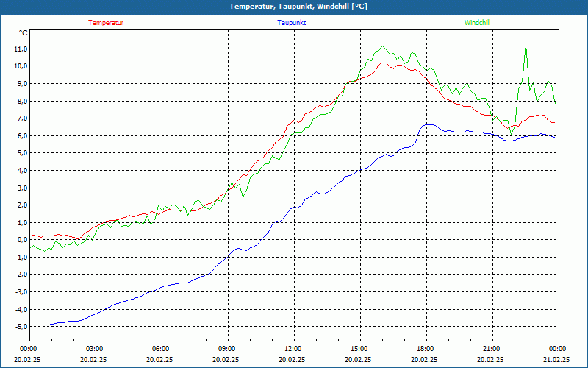Click the -1,0 y-axis value
This screenshot has width=588, height=368.
21,257
